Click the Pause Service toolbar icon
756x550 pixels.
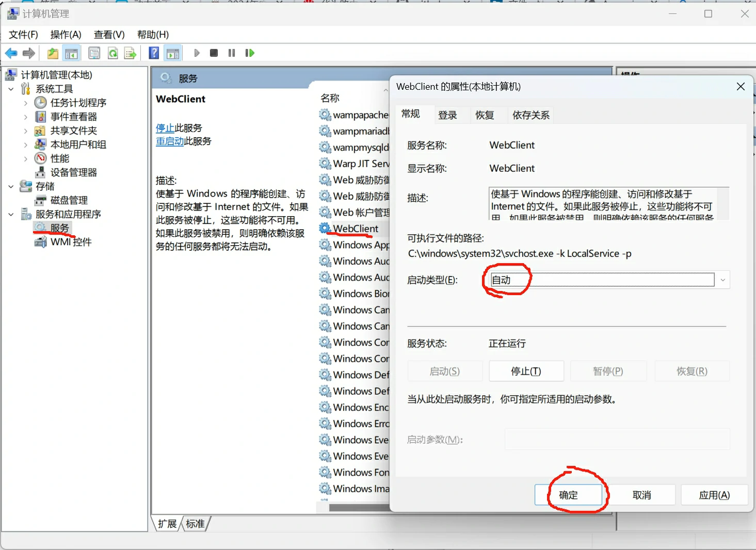(x=232, y=53)
